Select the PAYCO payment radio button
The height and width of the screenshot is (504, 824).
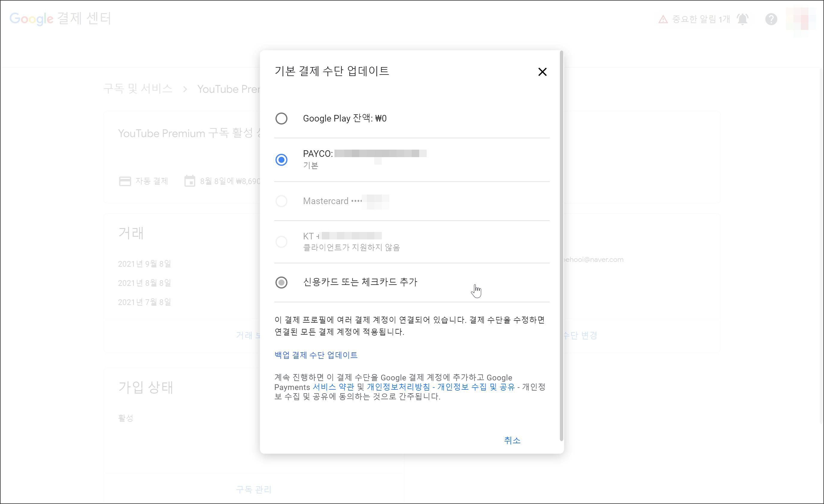pyautogui.click(x=281, y=160)
